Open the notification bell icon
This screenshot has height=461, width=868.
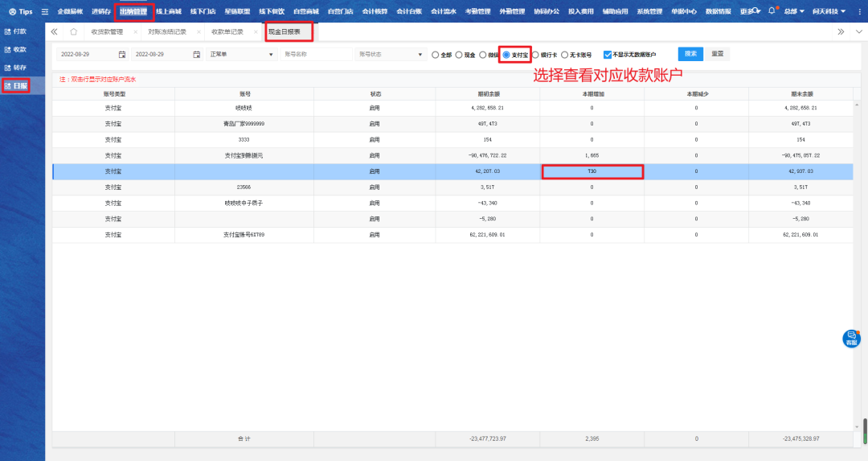coord(772,11)
